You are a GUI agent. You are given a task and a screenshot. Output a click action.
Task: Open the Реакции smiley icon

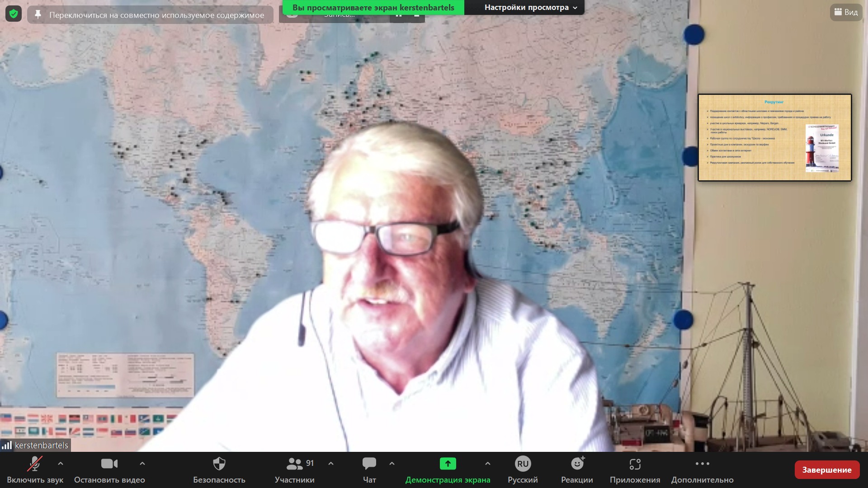point(577,464)
